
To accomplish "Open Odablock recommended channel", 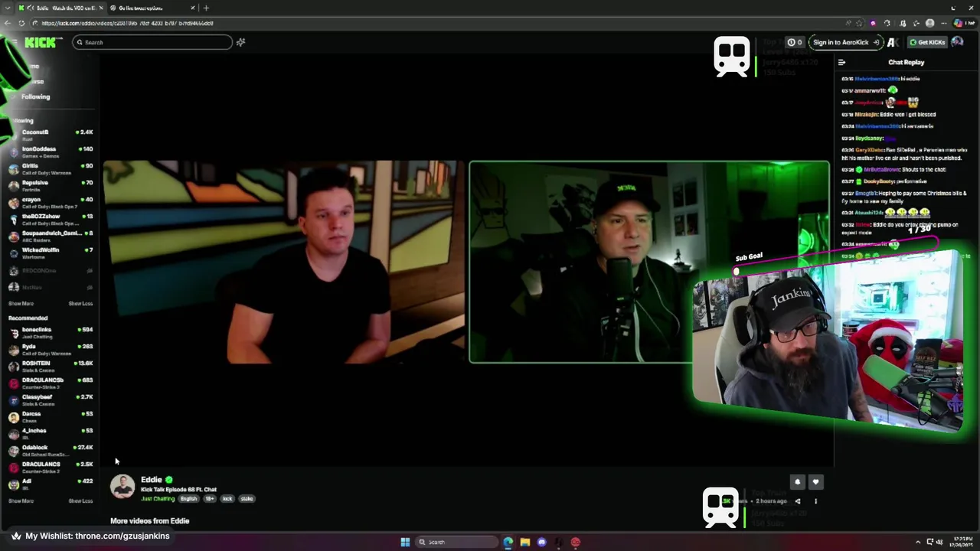I will point(51,450).
